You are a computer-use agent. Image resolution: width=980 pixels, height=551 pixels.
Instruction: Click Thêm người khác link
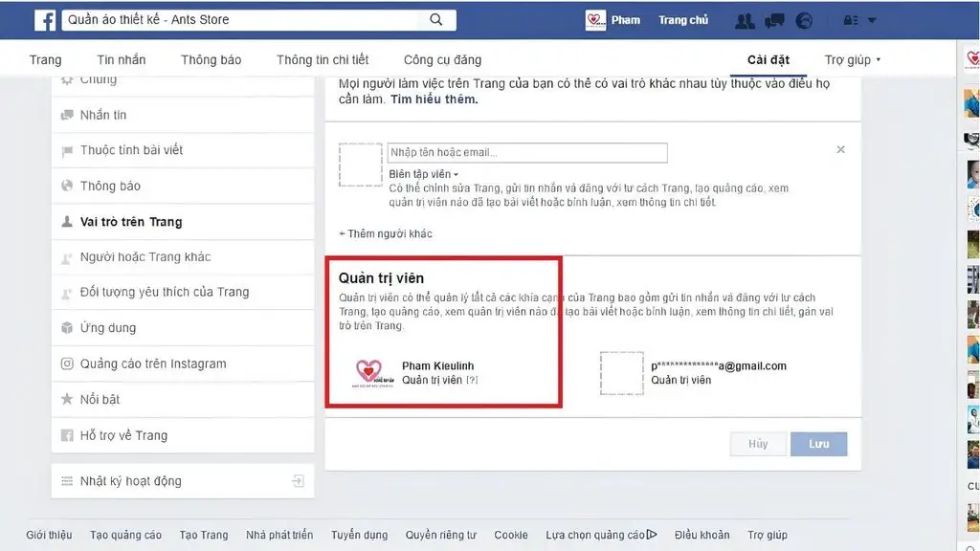386,233
